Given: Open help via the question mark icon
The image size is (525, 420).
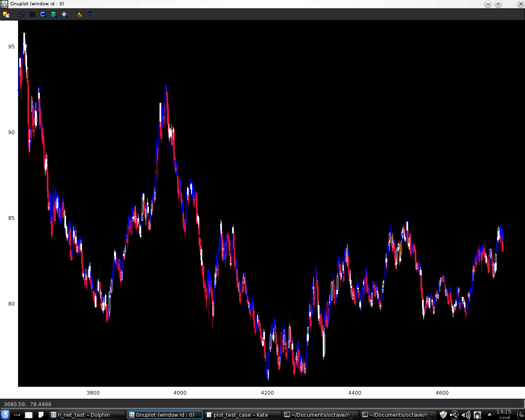Looking at the screenshot, I should (90, 14).
